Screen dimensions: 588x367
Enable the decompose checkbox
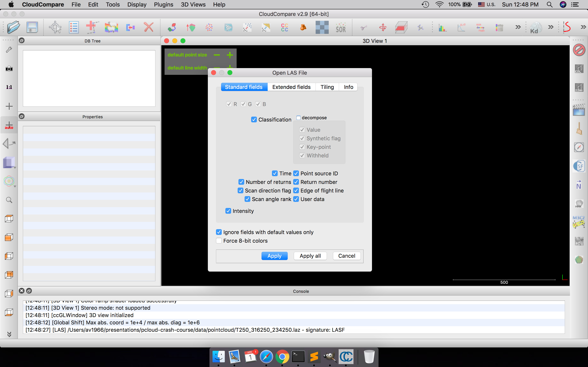click(x=298, y=118)
